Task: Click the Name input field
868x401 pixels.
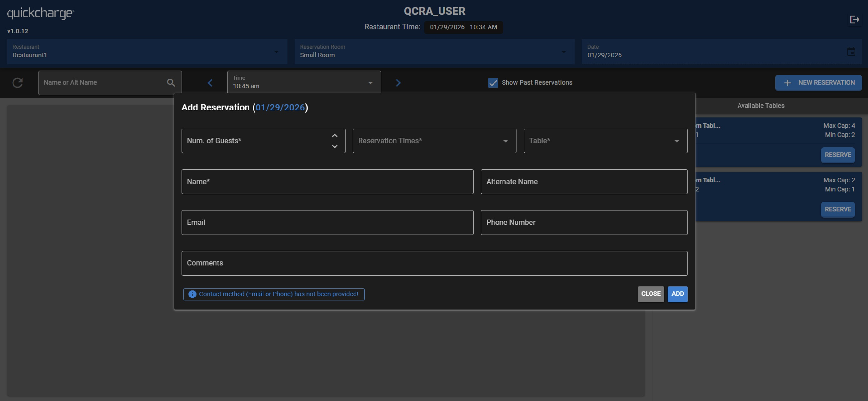Action: (x=327, y=181)
